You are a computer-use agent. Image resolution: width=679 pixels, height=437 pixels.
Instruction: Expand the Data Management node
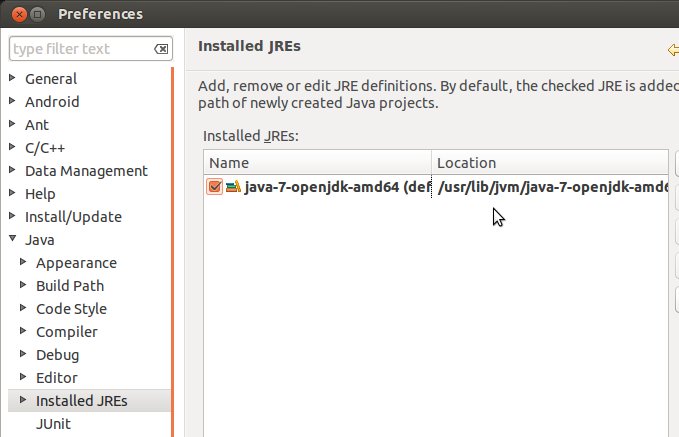(13, 170)
